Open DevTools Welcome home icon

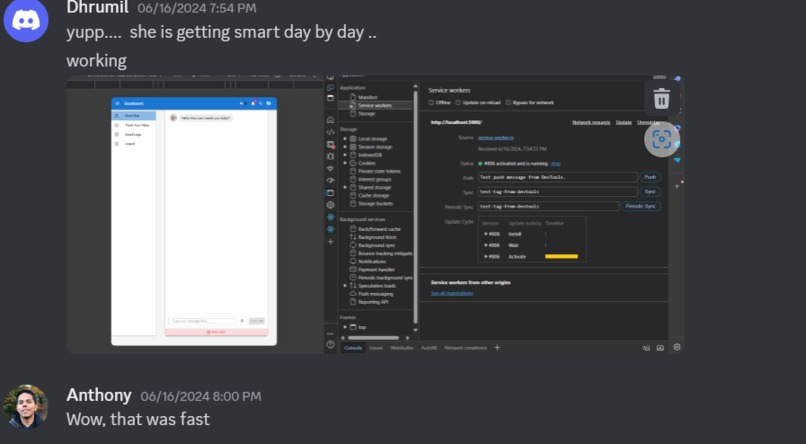tap(330, 120)
